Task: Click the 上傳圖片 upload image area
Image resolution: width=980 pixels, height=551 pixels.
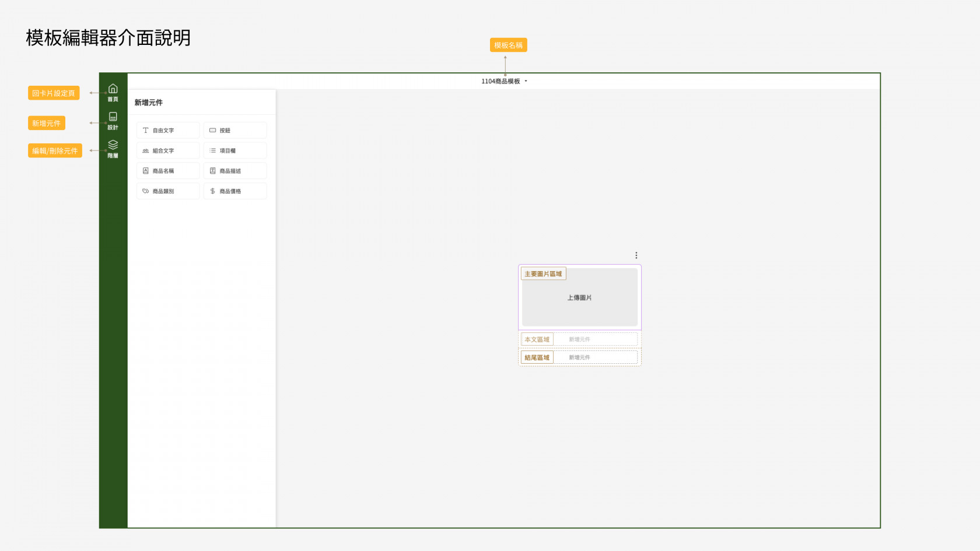Action: pos(579,298)
